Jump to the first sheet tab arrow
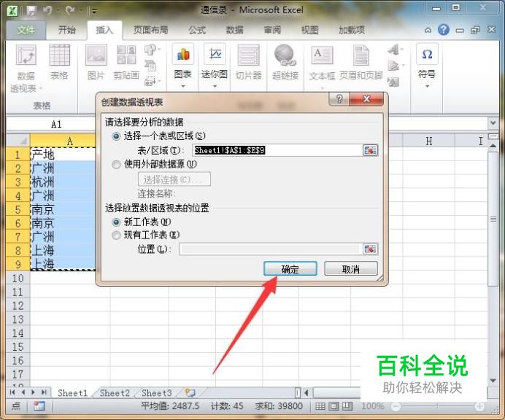Image resolution: width=505 pixels, height=420 pixels. pos(12,392)
